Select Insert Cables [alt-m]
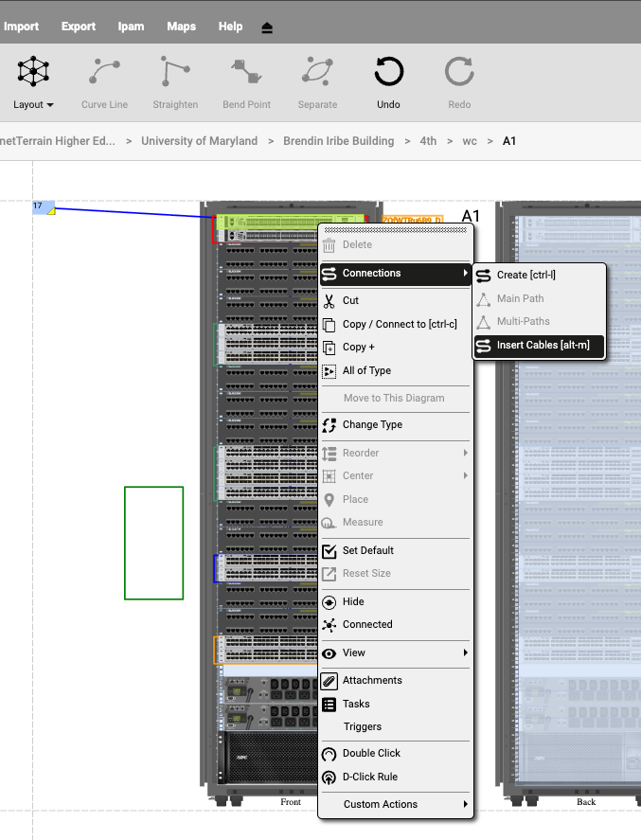 point(542,346)
